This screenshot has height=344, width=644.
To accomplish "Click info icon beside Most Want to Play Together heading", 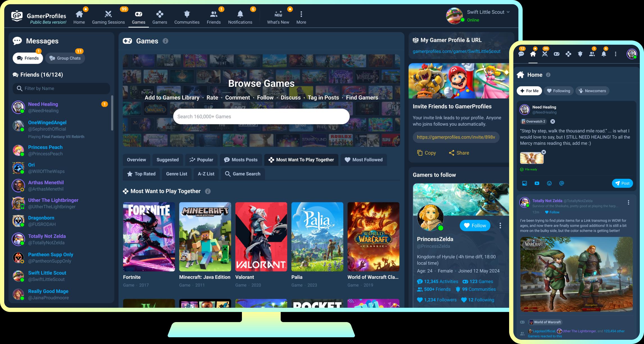I will point(208,191).
